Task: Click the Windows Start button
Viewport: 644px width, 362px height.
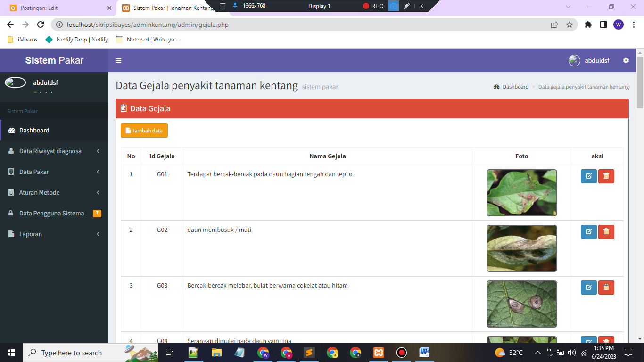Action: coord(11,353)
